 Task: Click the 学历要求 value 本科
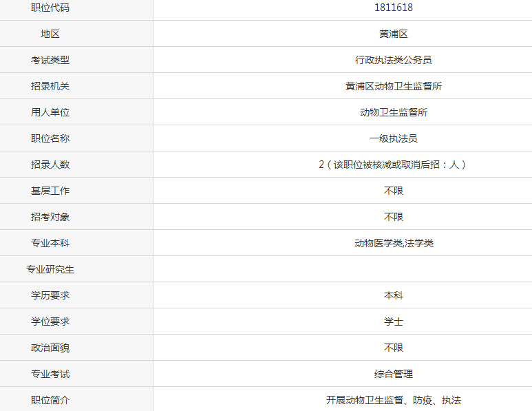click(x=394, y=295)
